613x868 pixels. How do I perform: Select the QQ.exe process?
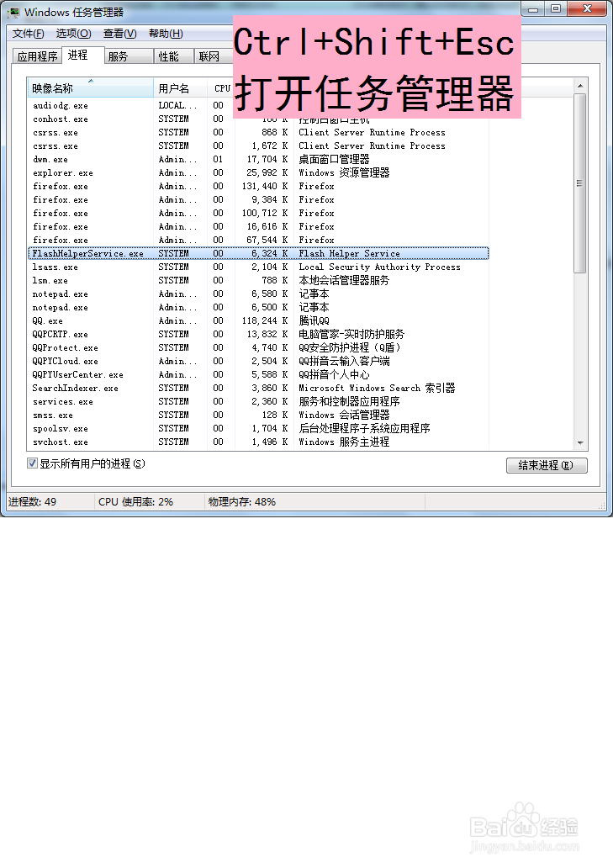[x=258, y=320]
